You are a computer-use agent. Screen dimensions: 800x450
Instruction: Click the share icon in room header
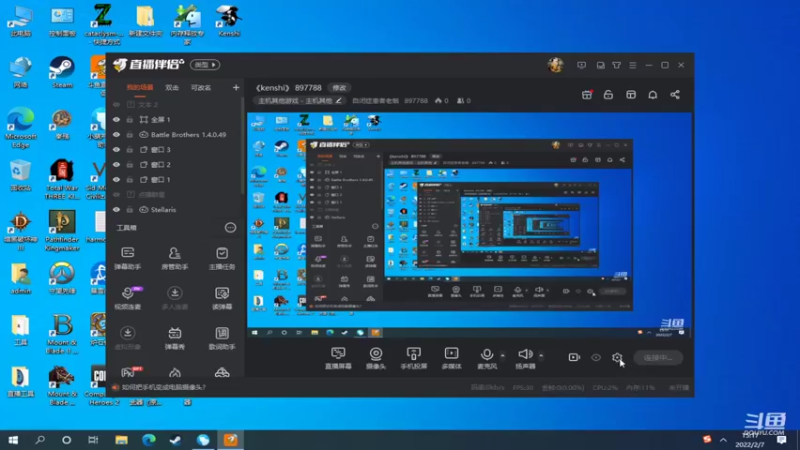pyautogui.click(x=675, y=95)
